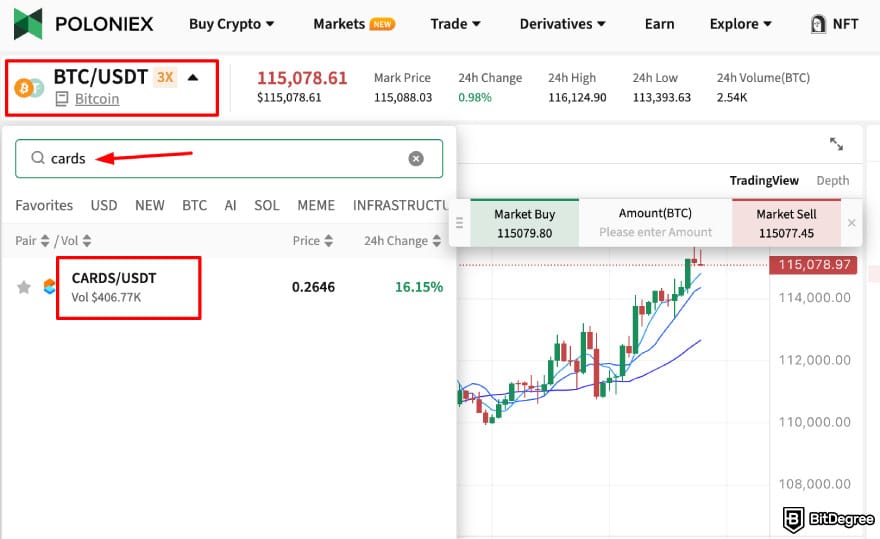Click the Poloniex logo icon
This screenshot has width=880, height=539.
(28, 24)
